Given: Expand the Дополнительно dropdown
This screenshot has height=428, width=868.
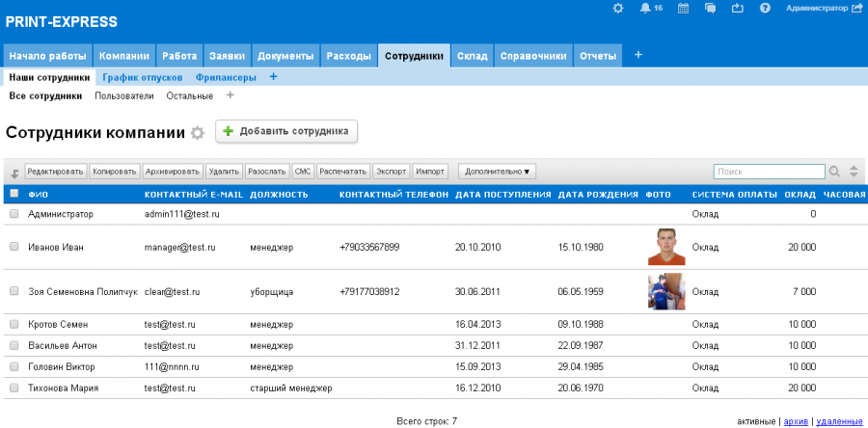Looking at the screenshot, I should (497, 172).
